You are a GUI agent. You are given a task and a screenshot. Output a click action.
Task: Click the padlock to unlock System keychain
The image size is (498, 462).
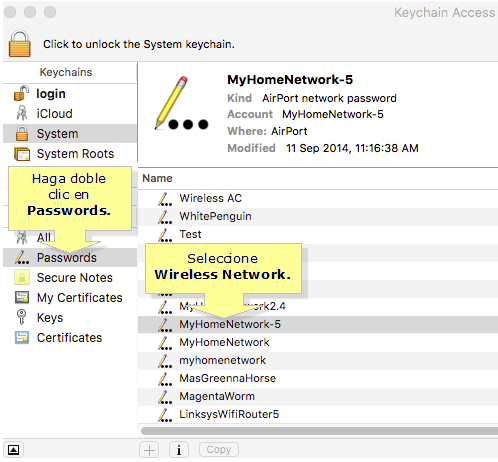click(20, 44)
